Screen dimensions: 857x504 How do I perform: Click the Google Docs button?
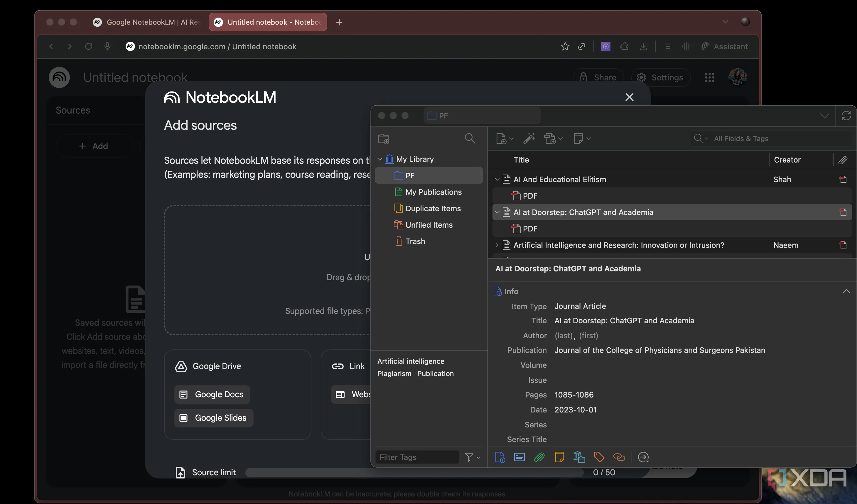tap(212, 394)
